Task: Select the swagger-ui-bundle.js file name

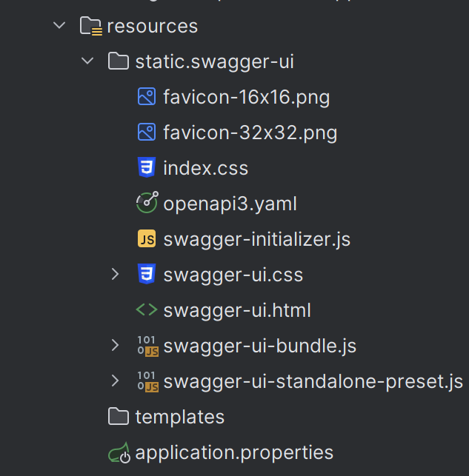Action: click(260, 346)
